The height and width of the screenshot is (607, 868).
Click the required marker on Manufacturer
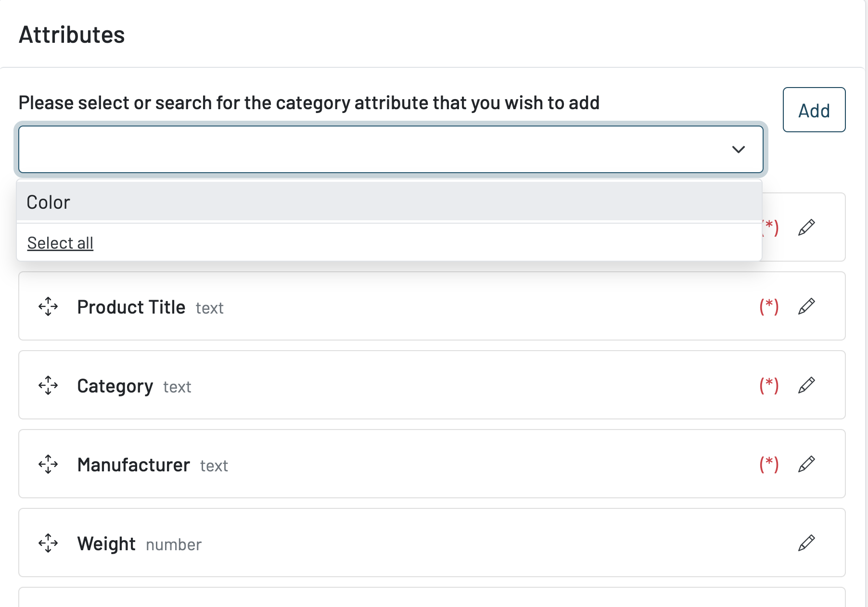769,464
